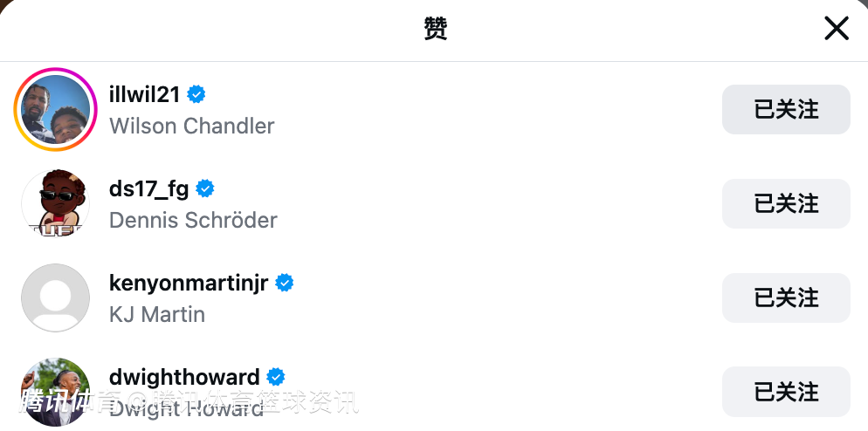This screenshot has width=868, height=431.
Task: Go to the kenyonmartinjr profile link
Action: pos(189,283)
